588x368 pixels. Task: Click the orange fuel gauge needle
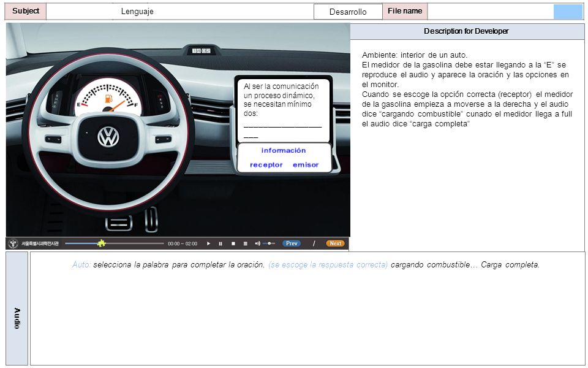(116, 106)
